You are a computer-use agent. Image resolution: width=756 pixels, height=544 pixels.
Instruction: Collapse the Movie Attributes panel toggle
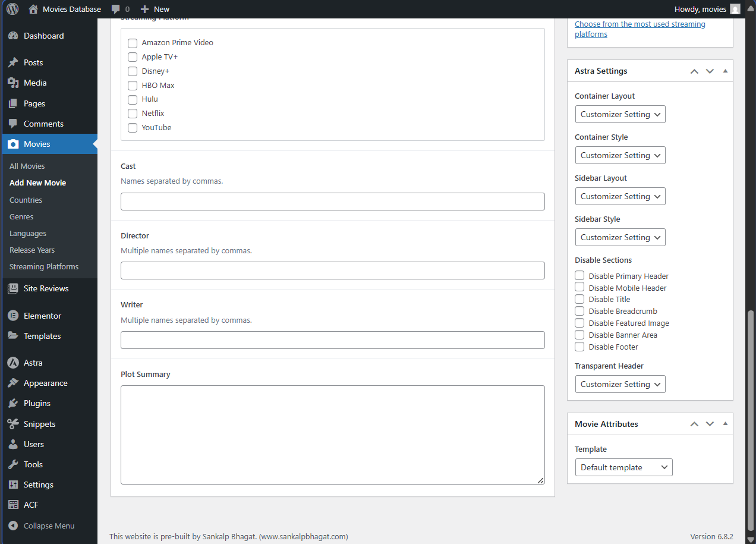725,424
